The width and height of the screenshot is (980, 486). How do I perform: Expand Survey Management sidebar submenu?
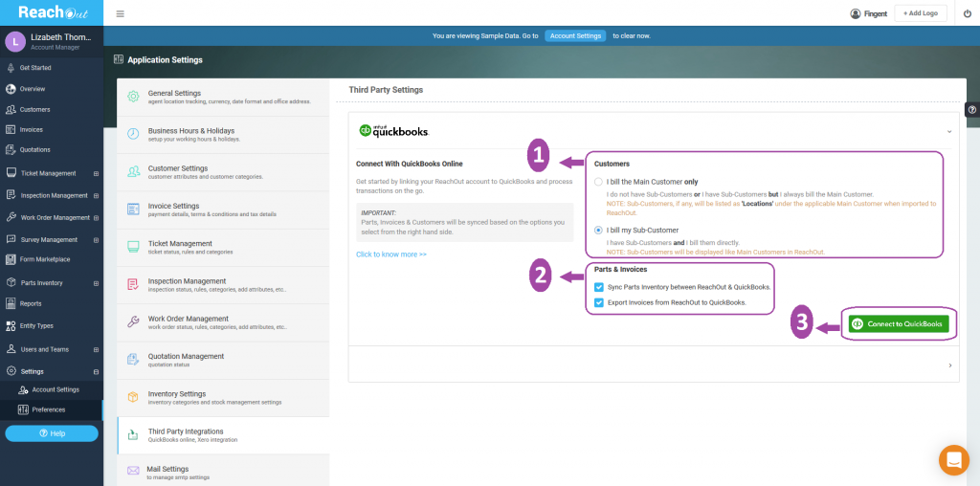96,240
